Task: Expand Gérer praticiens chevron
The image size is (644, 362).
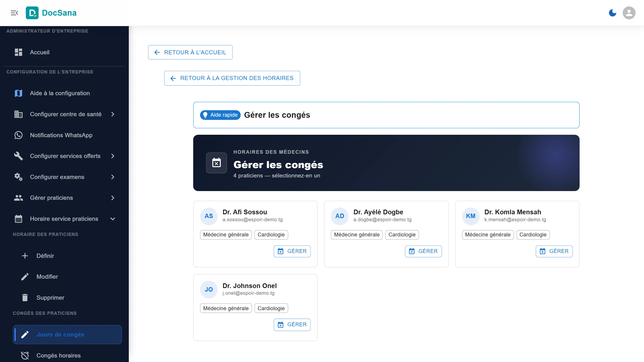Action: point(113,198)
